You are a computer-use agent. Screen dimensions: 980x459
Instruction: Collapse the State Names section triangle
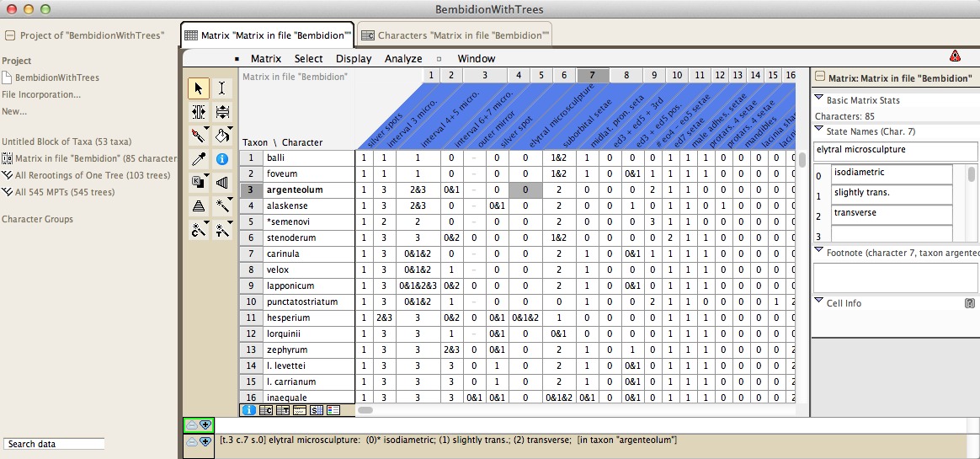click(x=818, y=131)
